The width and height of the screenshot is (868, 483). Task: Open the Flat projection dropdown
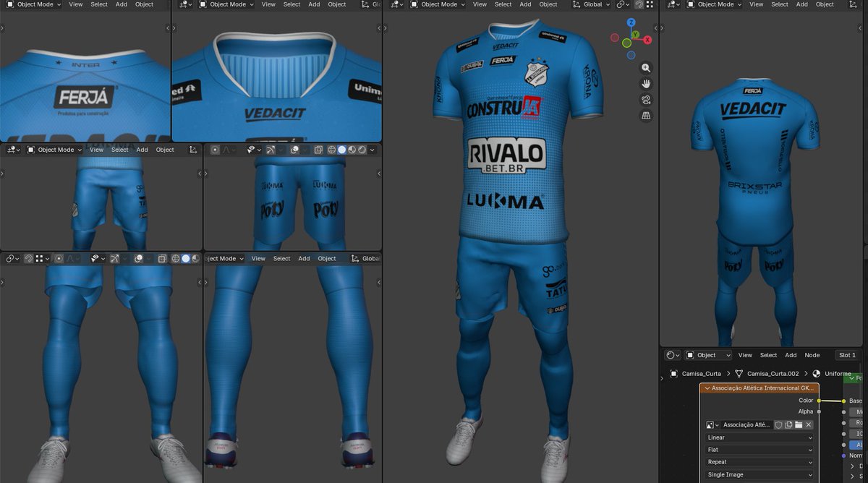(x=759, y=450)
